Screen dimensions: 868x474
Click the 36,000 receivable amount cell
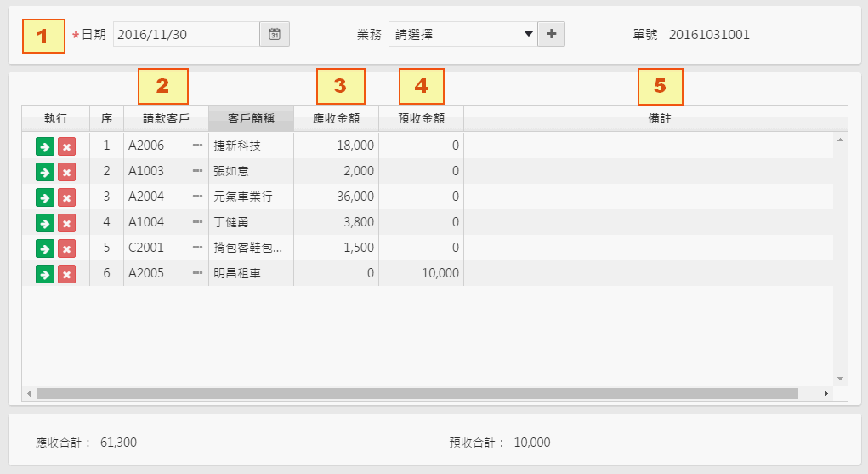pyautogui.click(x=336, y=197)
